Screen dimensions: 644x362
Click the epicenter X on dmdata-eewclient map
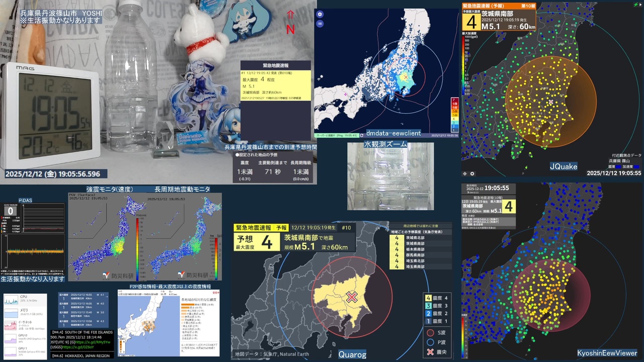point(405,77)
